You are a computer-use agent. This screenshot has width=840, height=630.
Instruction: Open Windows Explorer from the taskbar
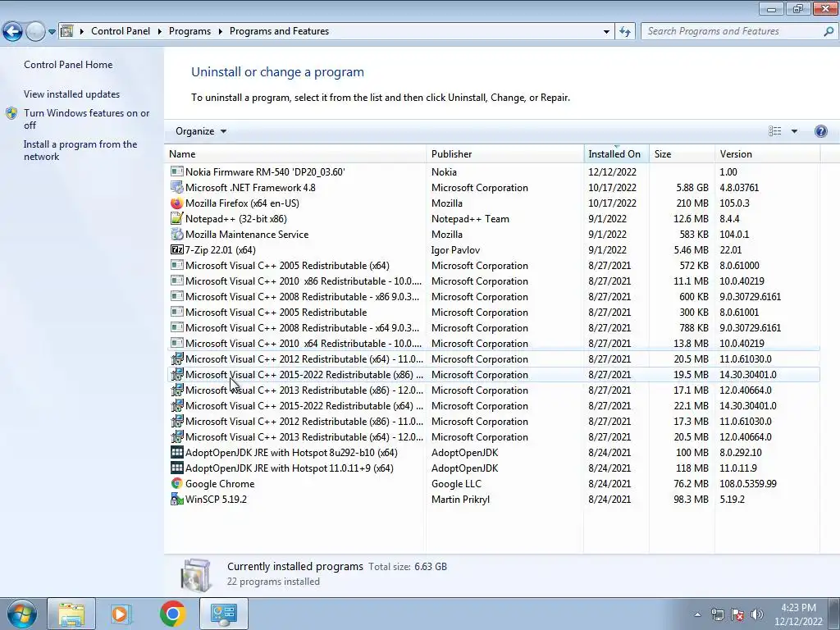[71, 614]
